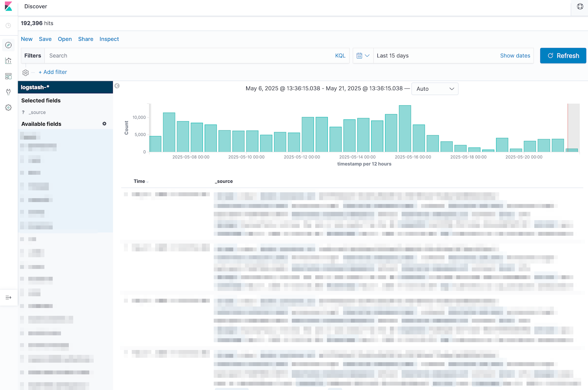The image size is (588, 390).
Task: Click Share in the top menu
Action: 86,39
